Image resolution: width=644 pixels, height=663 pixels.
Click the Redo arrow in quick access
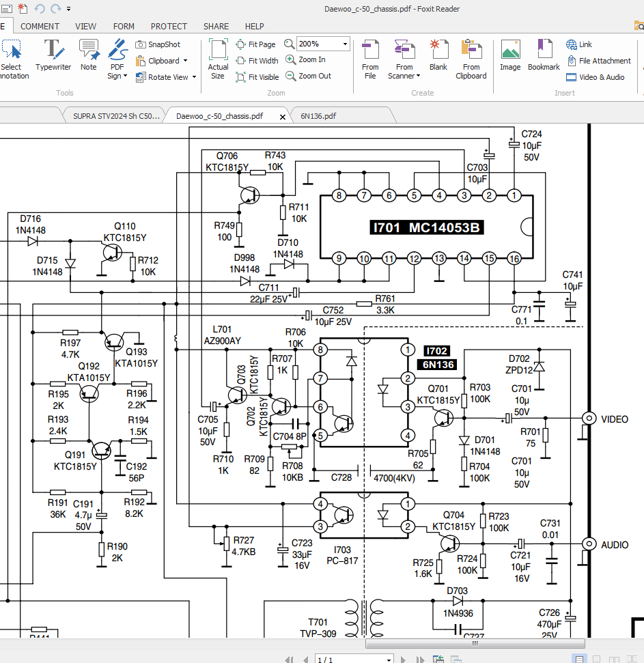tap(55, 8)
